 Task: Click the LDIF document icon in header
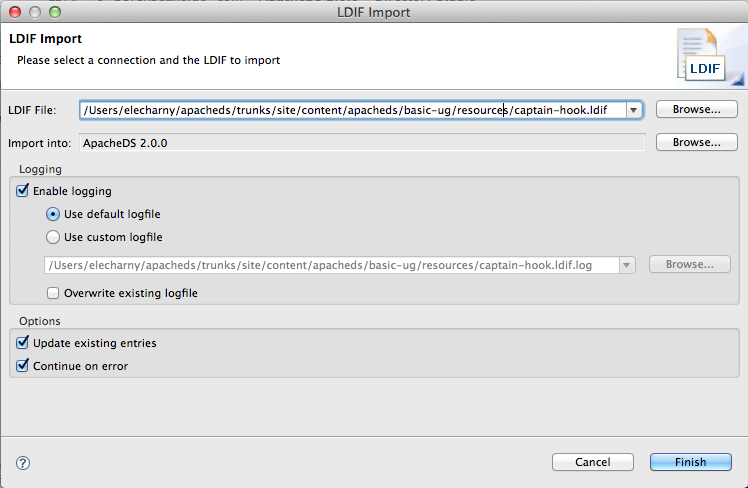[x=704, y=55]
